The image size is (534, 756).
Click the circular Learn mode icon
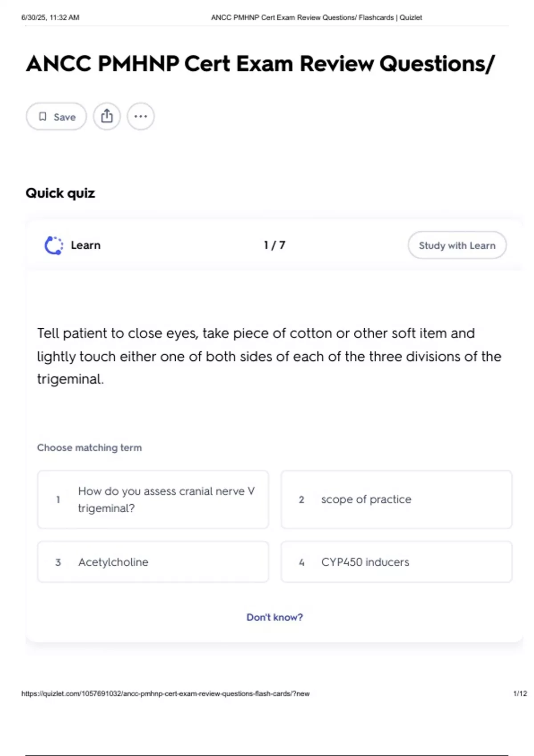point(54,245)
